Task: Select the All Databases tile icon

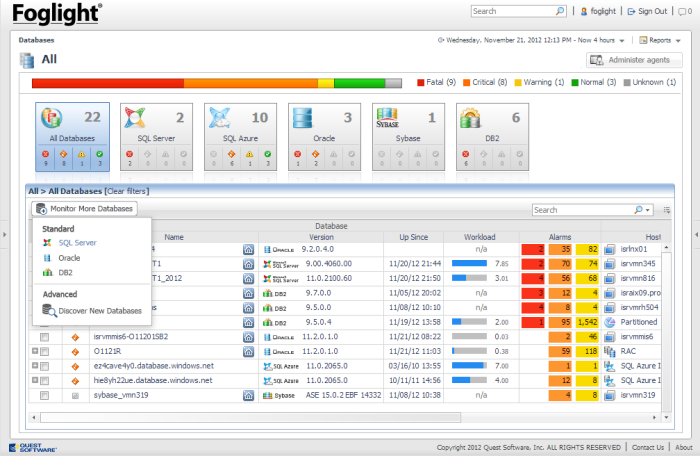Action: click(x=51, y=117)
